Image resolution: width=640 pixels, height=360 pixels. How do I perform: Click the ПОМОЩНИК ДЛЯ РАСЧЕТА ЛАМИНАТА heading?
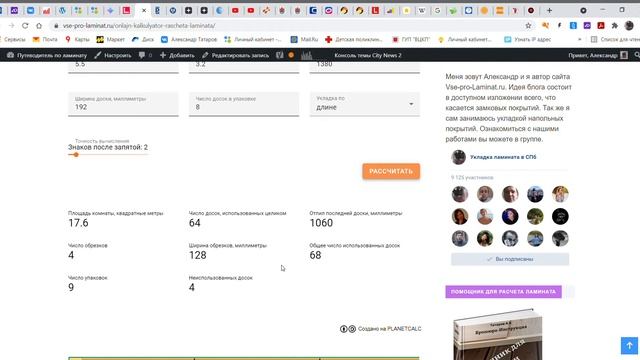click(x=503, y=291)
